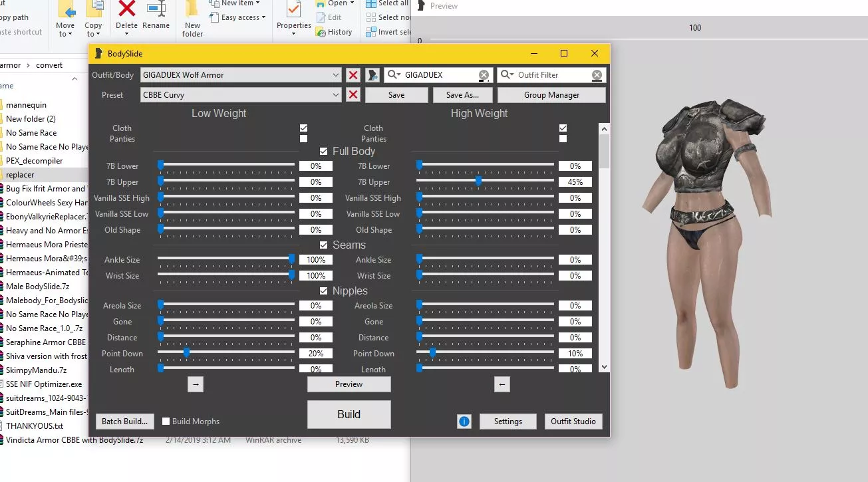Click the low weight Point Down slider
Image resolution: width=868 pixels, height=482 pixels.
point(186,352)
